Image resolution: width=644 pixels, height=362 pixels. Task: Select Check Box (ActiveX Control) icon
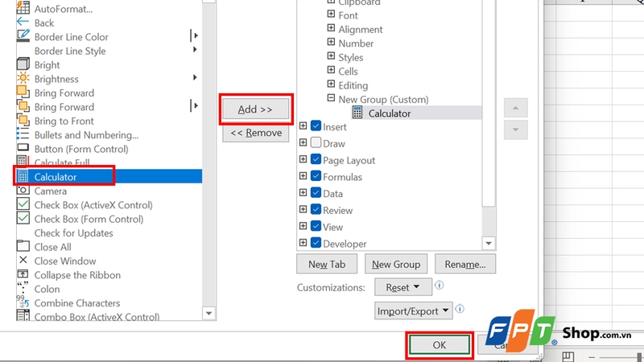pyautogui.click(x=23, y=204)
